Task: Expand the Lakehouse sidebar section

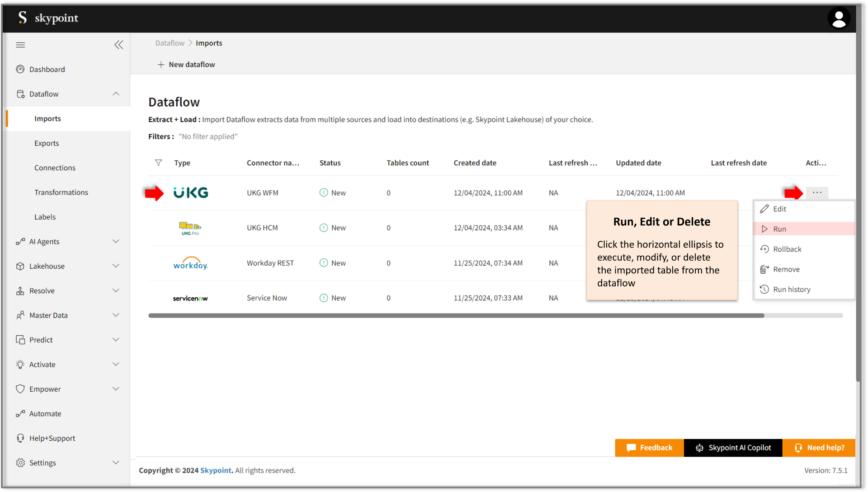Action: coord(116,266)
